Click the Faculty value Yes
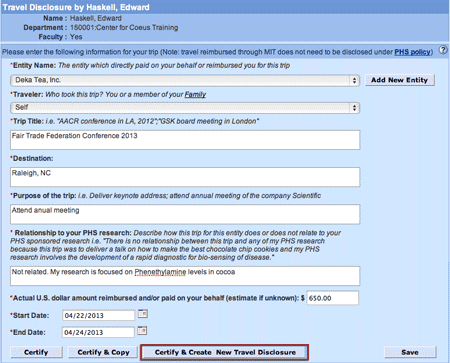This screenshot has height=363, width=450. (76, 37)
